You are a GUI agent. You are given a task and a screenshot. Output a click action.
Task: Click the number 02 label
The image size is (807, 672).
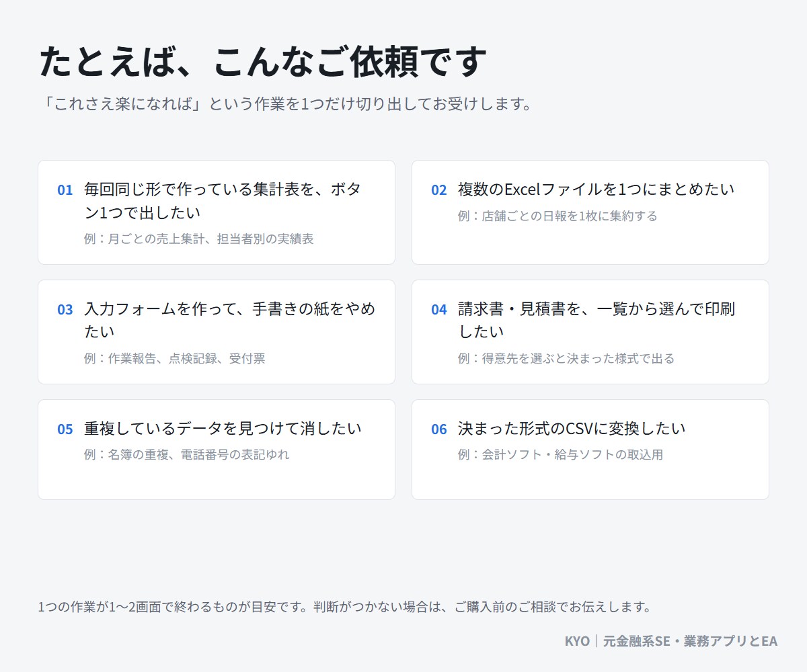[x=438, y=190]
